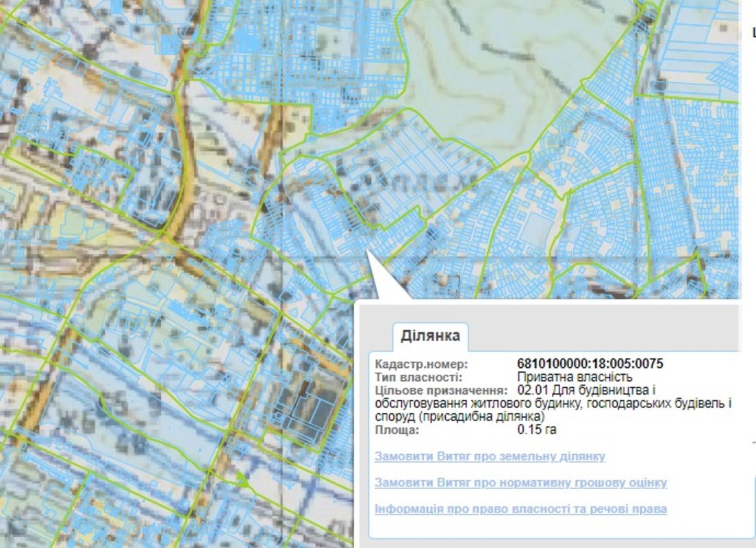Click the Тип власності field label
Image resolution: width=756 pixels, height=548 pixels.
click(418, 377)
